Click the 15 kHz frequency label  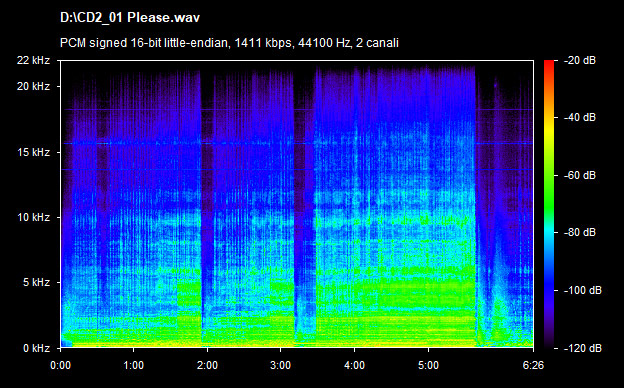[33, 152]
